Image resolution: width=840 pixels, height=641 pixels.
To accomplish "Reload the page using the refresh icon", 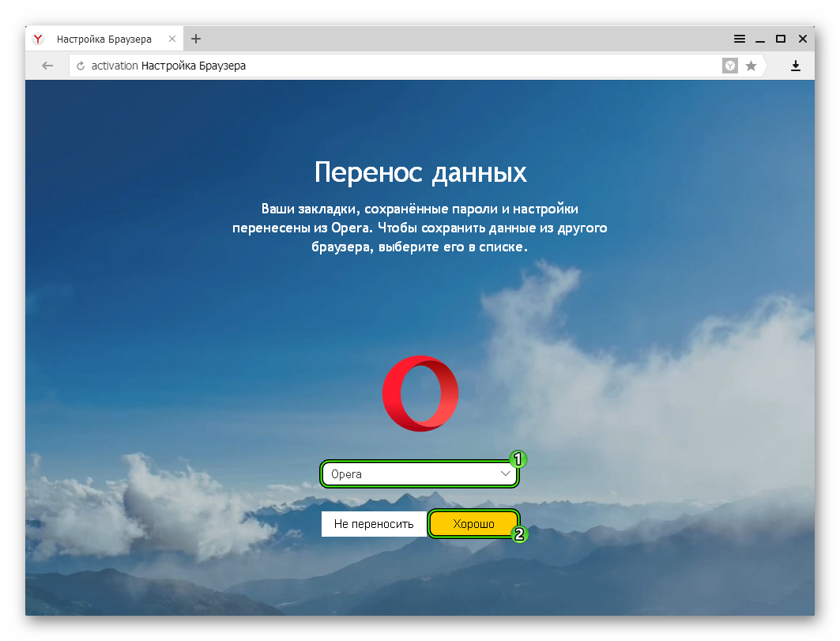I will click(81, 66).
